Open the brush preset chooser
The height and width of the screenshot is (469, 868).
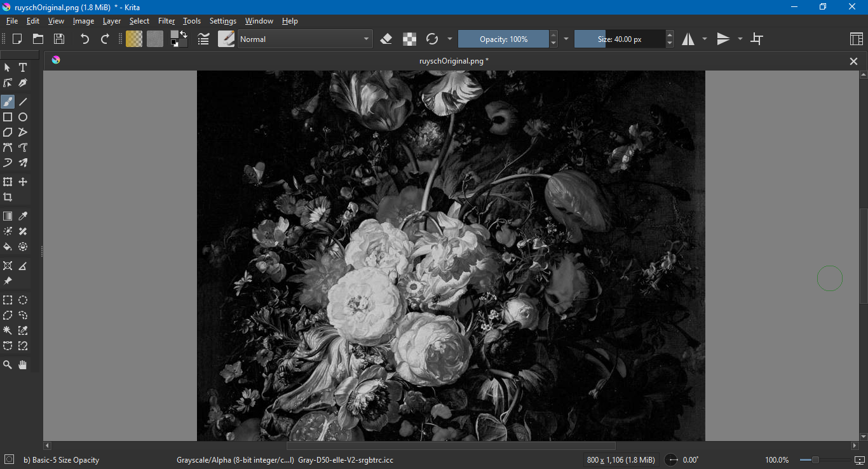click(x=226, y=39)
